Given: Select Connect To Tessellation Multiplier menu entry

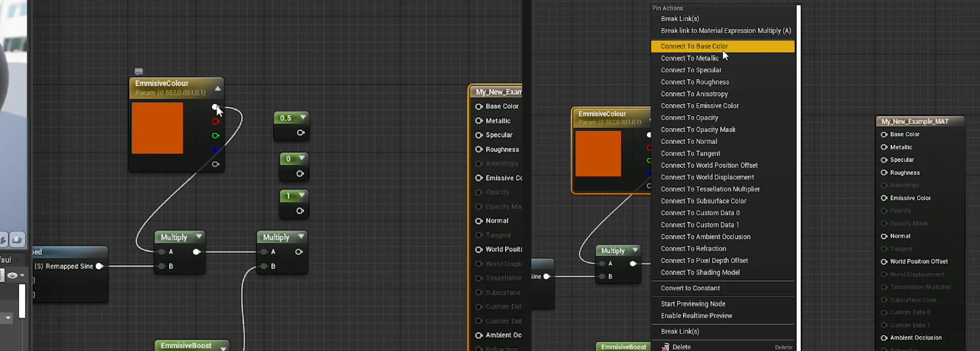Looking at the screenshot, I should tap(722, 189).
